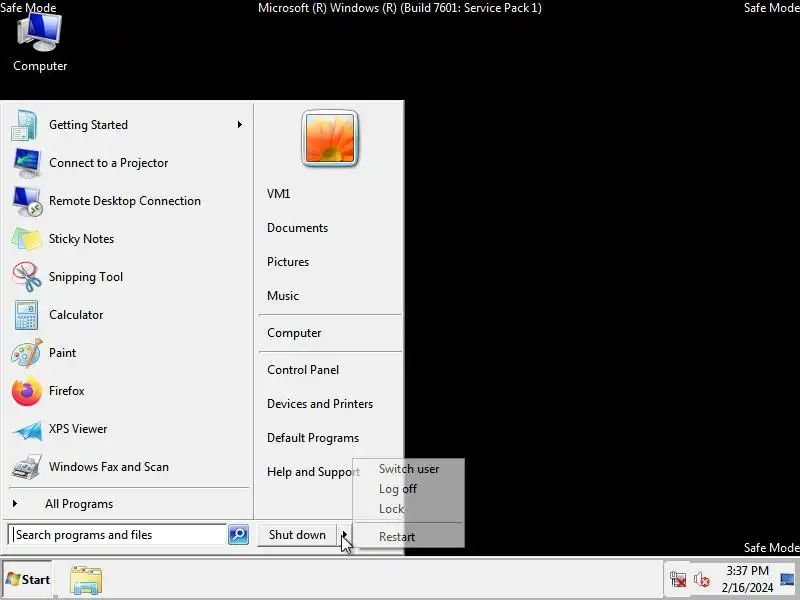Choose Log off from the power menu
800x600 pixels.
[409, 489]
